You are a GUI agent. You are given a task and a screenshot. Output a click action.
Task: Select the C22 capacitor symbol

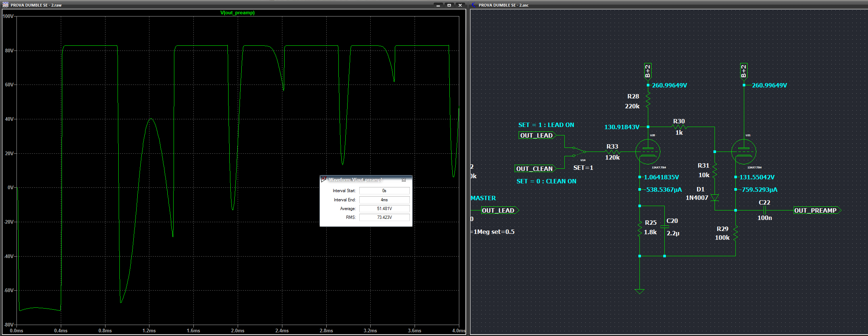(x=764, y=210)
